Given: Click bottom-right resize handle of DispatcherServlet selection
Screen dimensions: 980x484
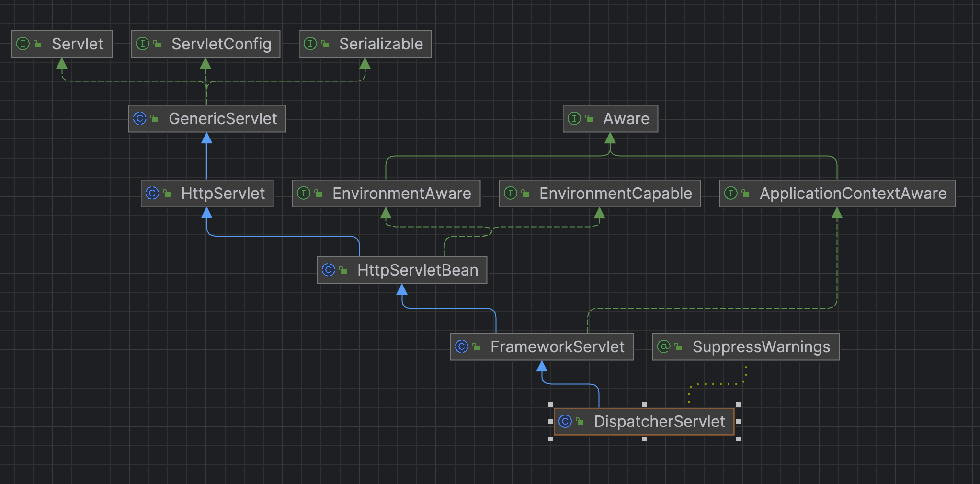Looking at the screenshot, I should pos(738,438).
